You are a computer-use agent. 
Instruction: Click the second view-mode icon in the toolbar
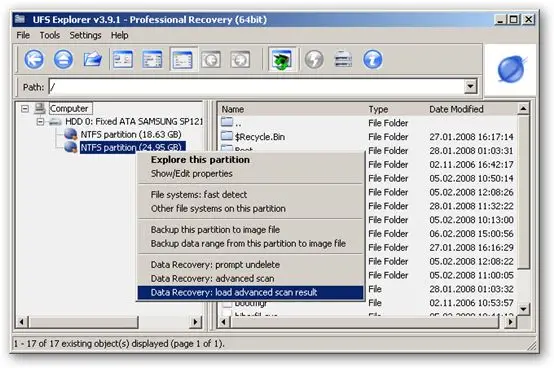tap(152, 59)
